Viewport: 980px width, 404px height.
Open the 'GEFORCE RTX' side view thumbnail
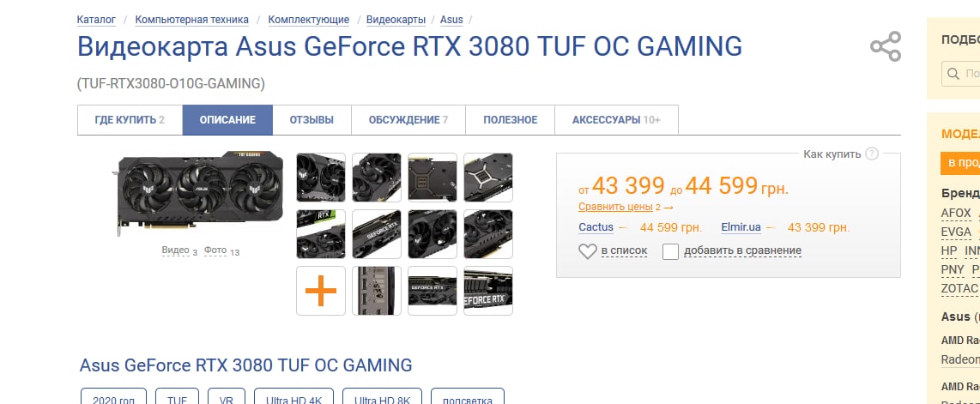[433, 291]
